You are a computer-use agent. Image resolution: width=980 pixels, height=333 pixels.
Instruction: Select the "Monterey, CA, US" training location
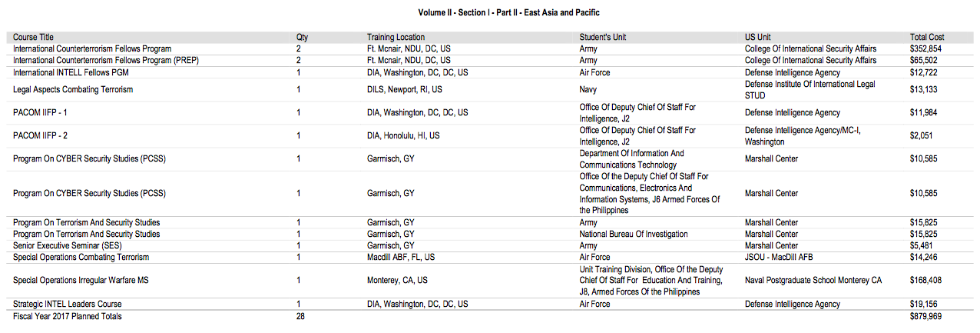397,281
